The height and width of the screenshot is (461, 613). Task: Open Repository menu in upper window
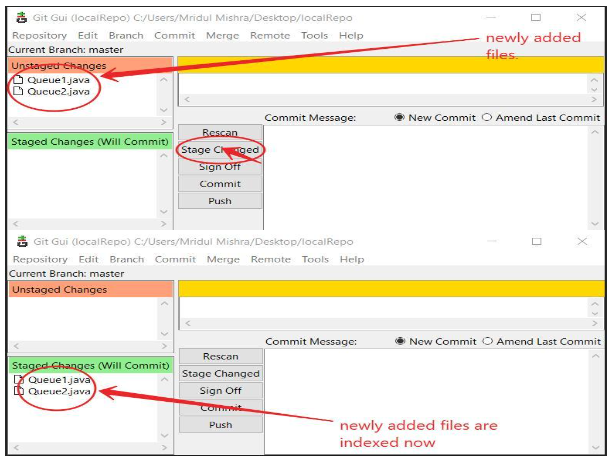click(x=39, y=36)
